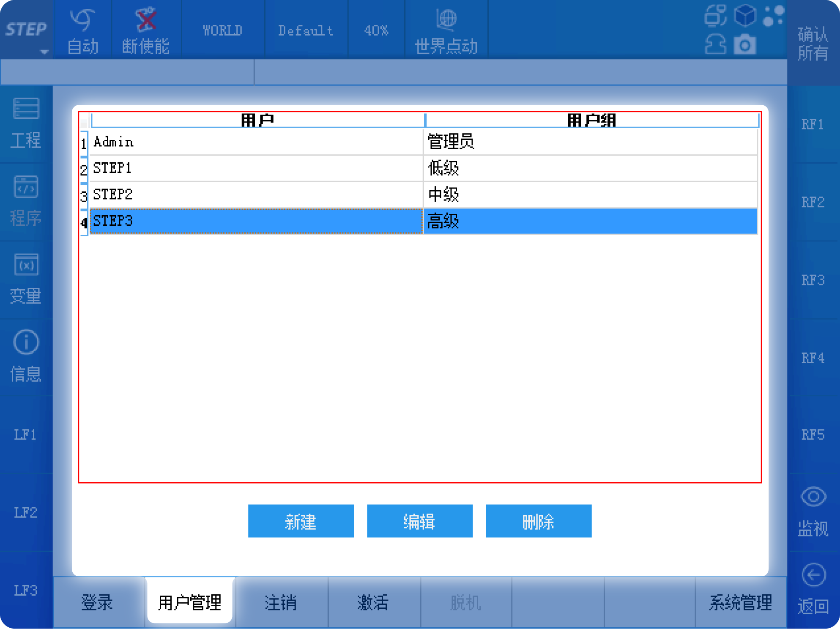Switch to the 系统管理 tab
Image resolution: width=840 pixels, height=629 pixels.
(741, 602)
